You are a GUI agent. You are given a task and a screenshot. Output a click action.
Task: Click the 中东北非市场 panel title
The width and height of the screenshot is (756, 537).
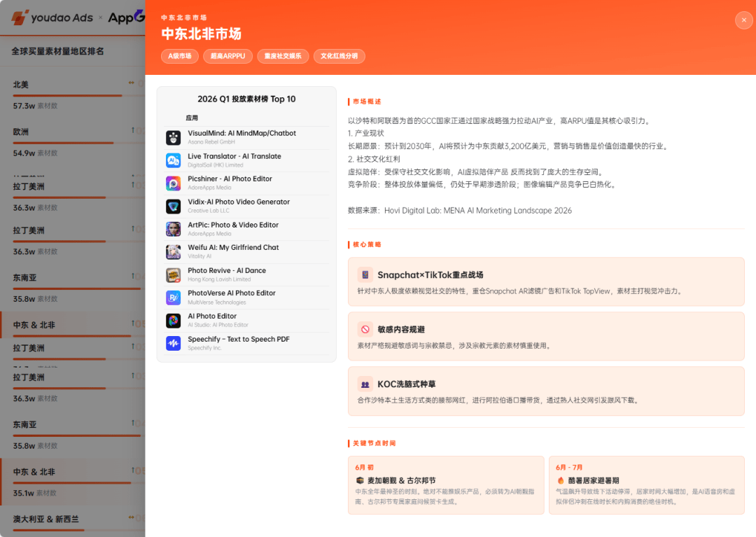coord(201,34)
